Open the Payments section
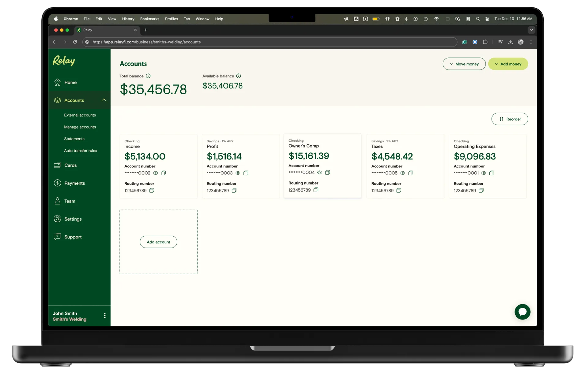The width and height of the screenshot is (588, 381). [75, 183]
